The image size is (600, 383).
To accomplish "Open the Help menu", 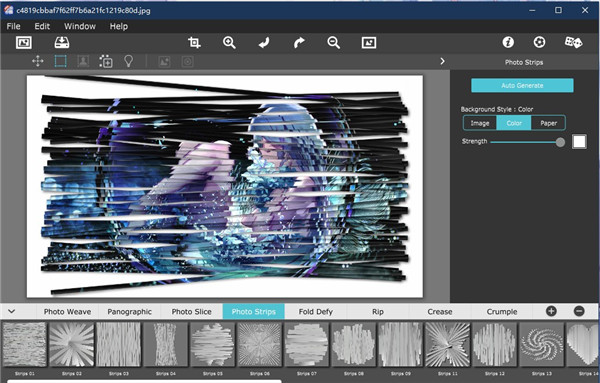I will 119,26.
